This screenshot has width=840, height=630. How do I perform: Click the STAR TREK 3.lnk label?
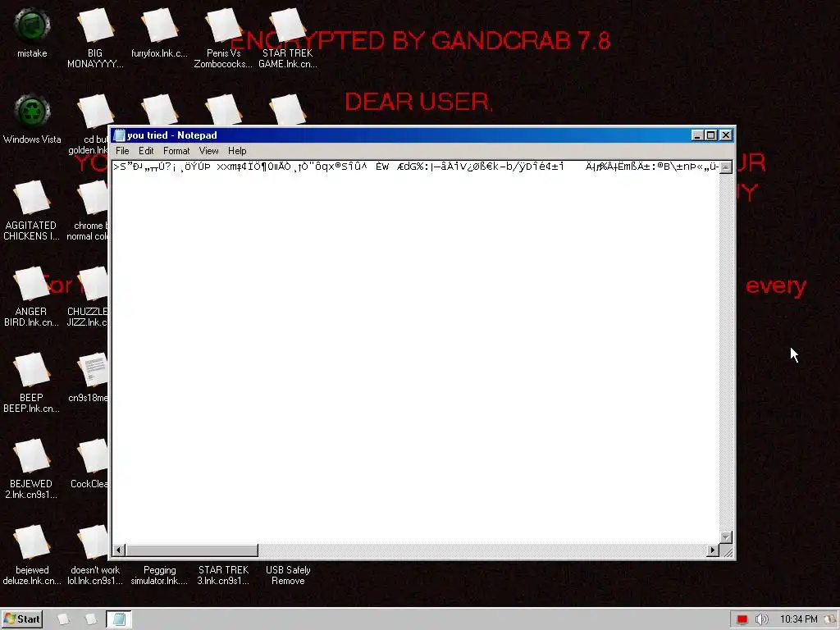point(223,575)
